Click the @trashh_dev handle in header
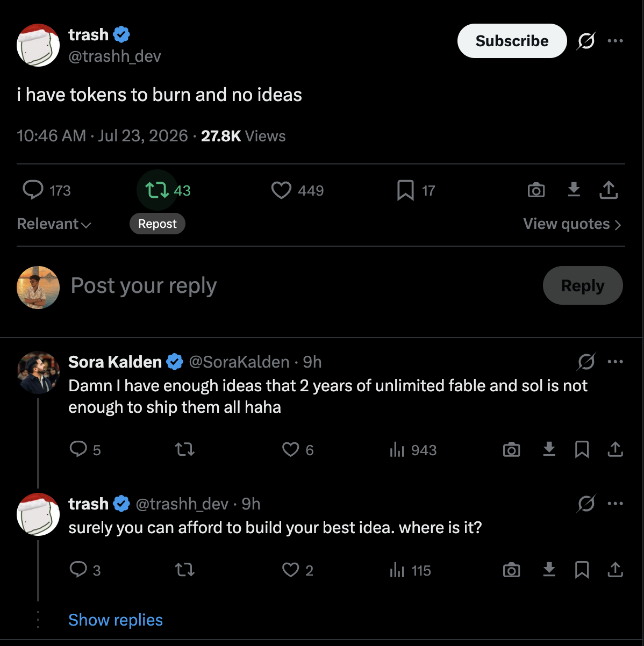 pyautogui.click(x=115, y=56)
